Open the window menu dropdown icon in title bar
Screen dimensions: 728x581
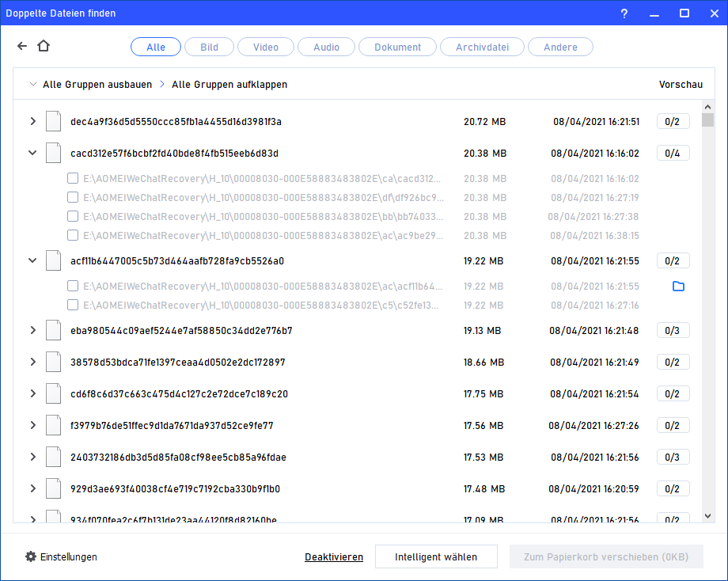coord(654,13)
